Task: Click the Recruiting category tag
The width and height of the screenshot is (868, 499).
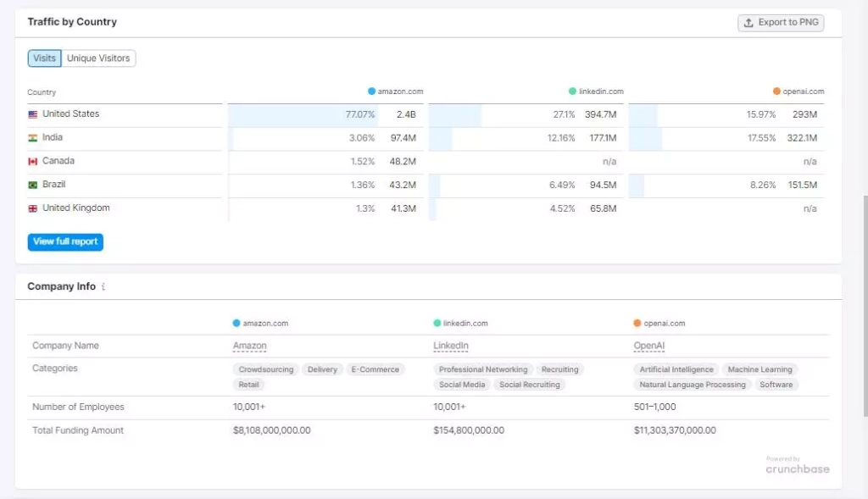Action: pos(559,369)
